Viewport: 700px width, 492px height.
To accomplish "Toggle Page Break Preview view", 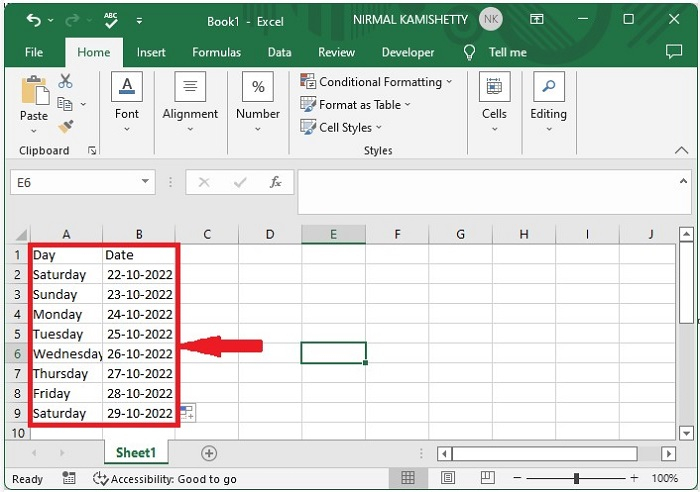I will coord(488,479).
